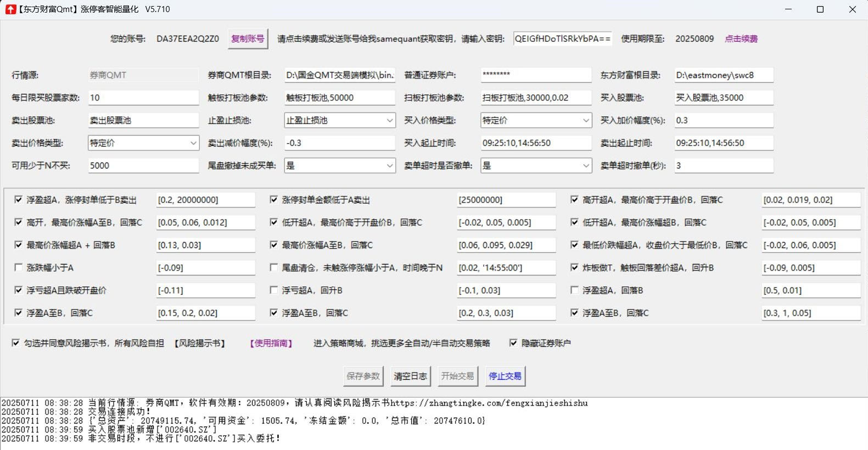Toggle 低开超A，最高价涨幅超B checkbox
Image resolution: width=868 pixels, height=450 pixels.
coord(574,222)
